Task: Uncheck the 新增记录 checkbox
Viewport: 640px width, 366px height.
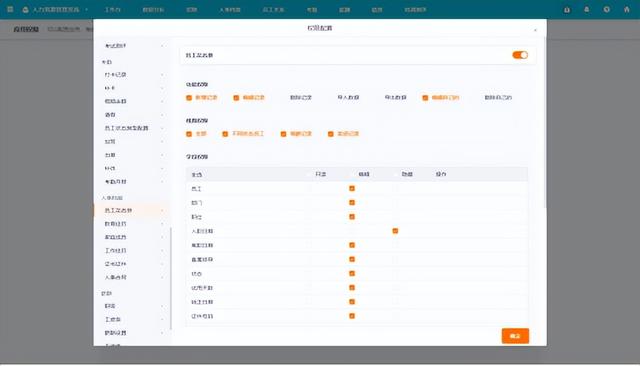Action: click(x=189, y=98)
